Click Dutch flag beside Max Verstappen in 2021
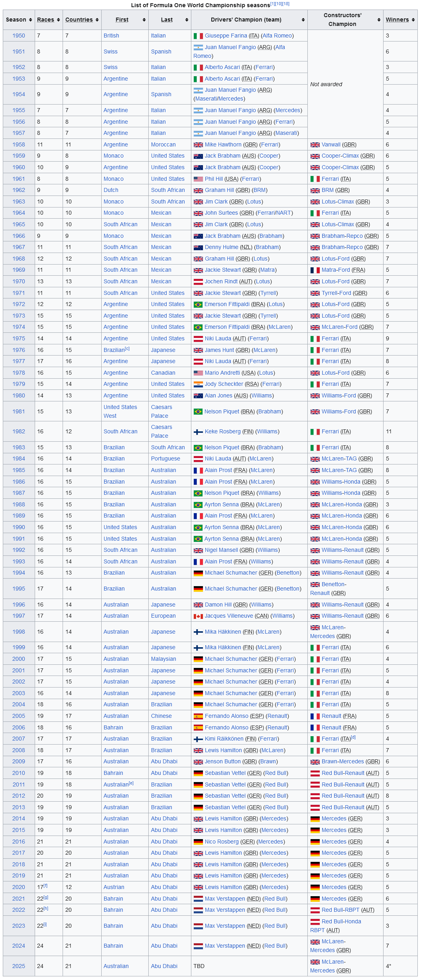The height and width of the screenshot is (980, 421). tap(198, 899)
